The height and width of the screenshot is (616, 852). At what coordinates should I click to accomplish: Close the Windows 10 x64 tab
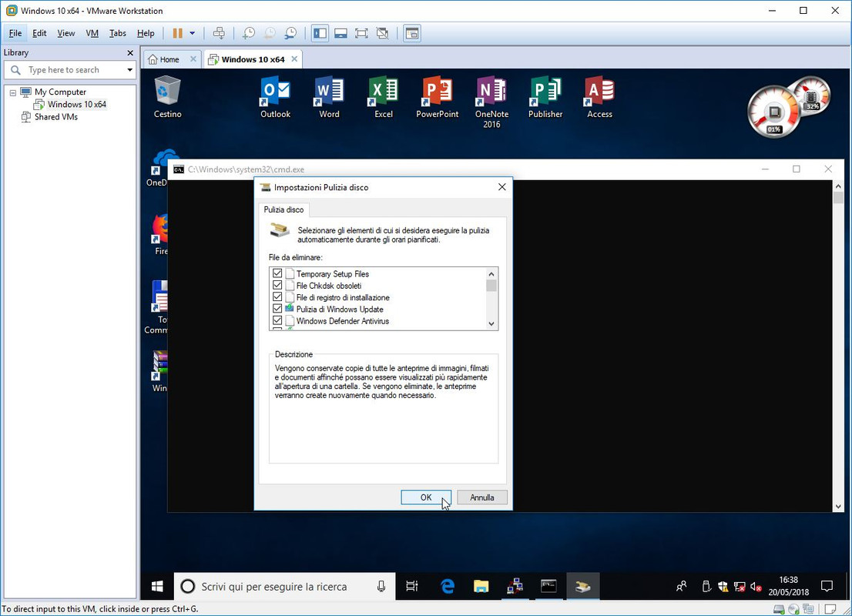tap(294, 59)
